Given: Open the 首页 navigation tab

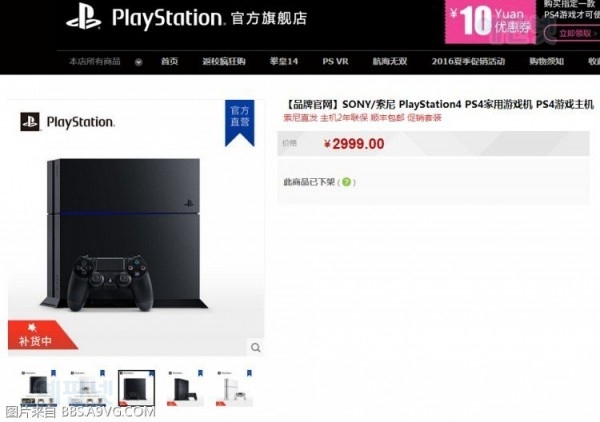Looking at the screenshot, I should point(170,61).
